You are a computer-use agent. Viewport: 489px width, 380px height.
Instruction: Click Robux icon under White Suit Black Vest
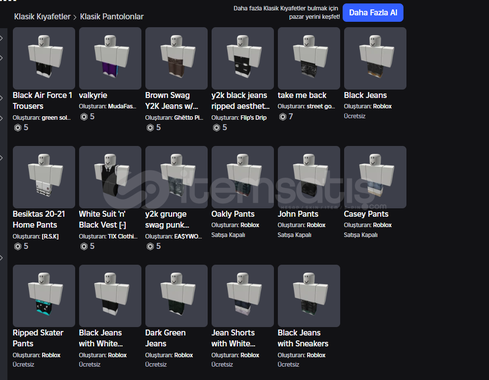pos(84,246)
